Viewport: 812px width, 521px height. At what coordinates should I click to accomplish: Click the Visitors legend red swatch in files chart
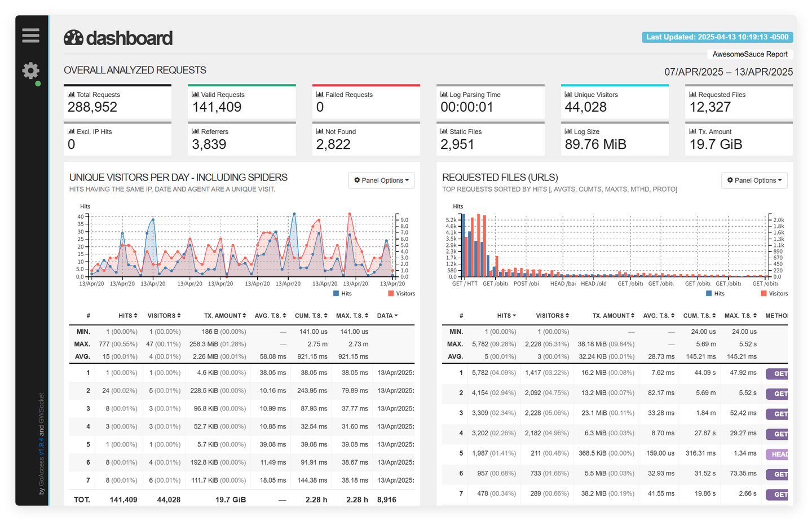coord(764,293)
